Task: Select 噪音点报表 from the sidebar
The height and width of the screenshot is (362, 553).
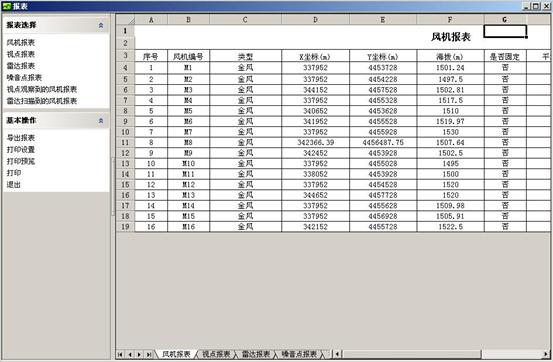Action: pyautogui.click(x=24, y=78)
